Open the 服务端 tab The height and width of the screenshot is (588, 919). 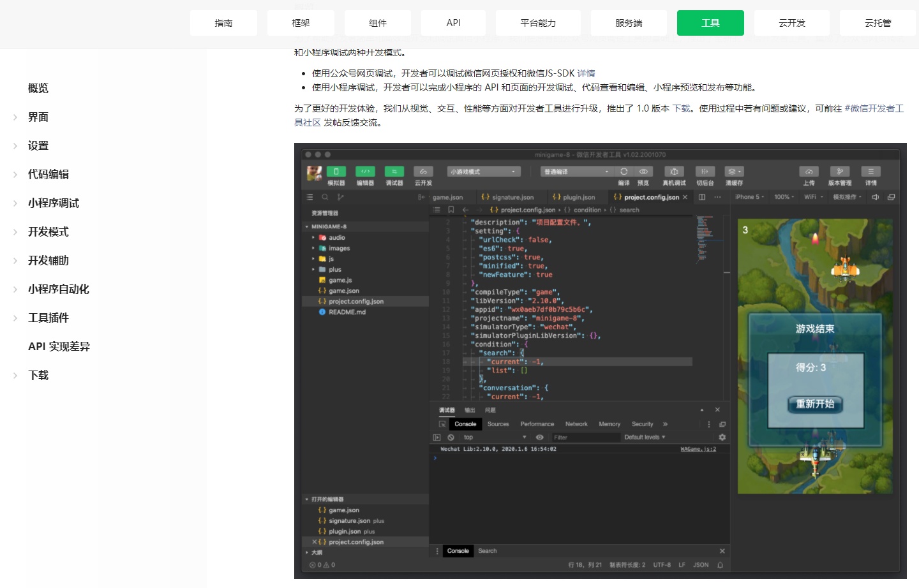pos(629,23)
